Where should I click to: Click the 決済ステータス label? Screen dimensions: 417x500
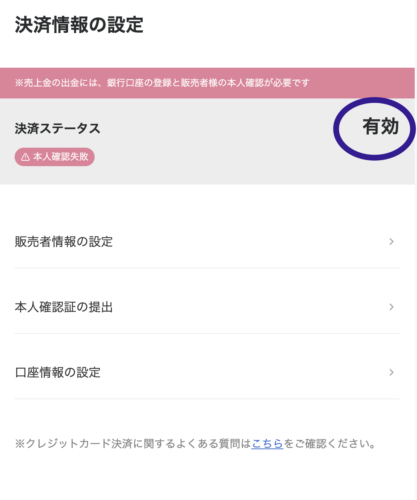coord(57,129)
